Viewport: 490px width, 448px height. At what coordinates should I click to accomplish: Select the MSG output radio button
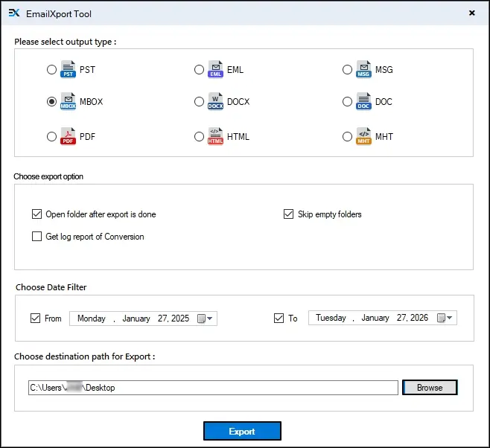coord(347,69)
